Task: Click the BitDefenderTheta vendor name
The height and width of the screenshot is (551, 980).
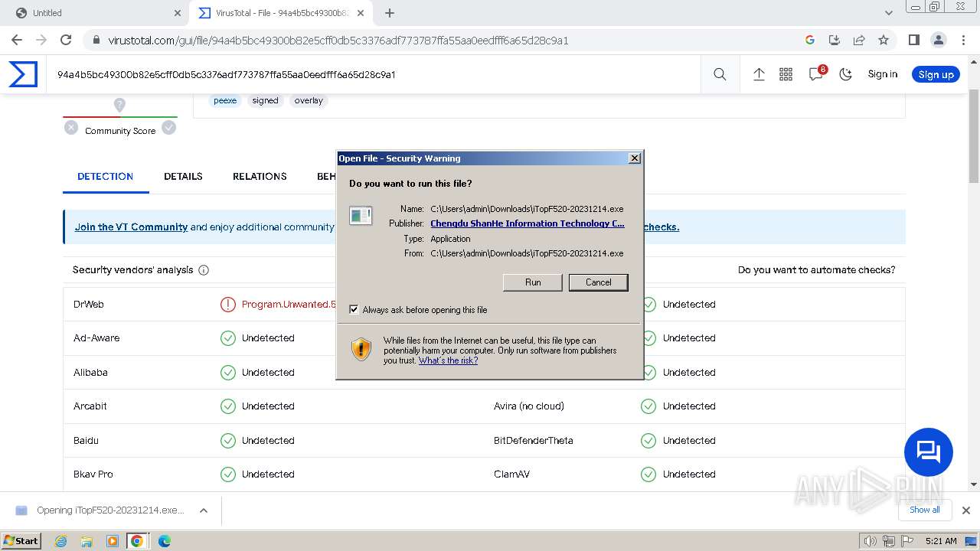Action: (534, 440)
